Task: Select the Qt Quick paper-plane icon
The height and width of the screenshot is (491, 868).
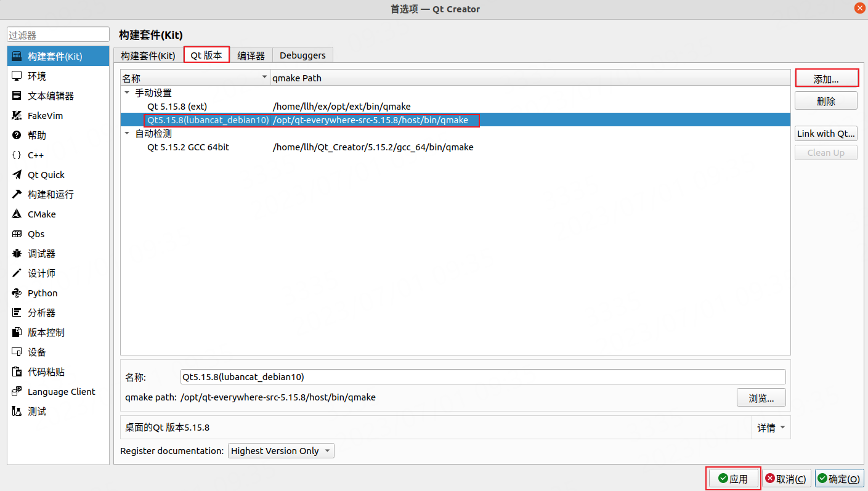Action: (17, 175)
